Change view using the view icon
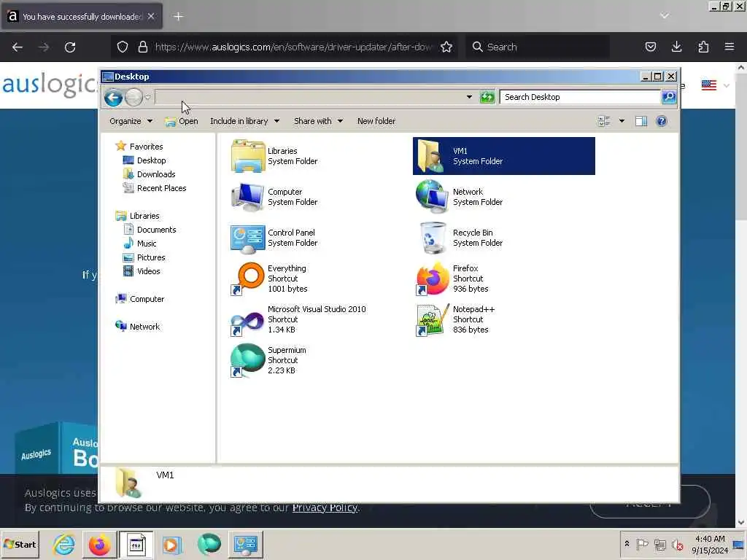Screen dimensions: 747x560 [603, 122]
